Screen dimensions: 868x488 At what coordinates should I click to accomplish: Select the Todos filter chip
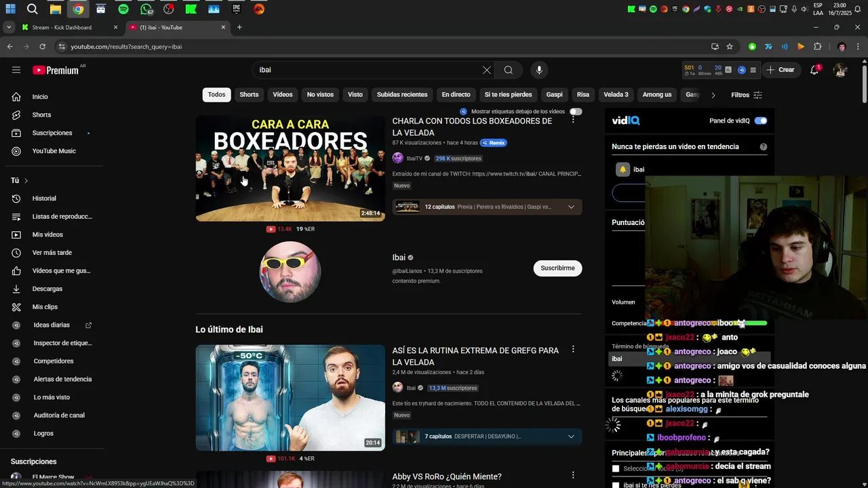pos(216,95)
